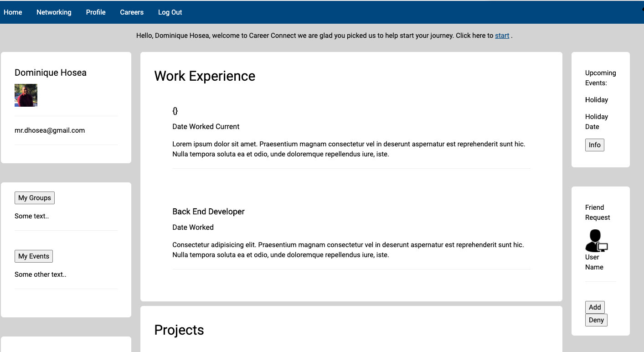644x352 pixels.
Task: Add the friend request user
Action: (595, 307)
